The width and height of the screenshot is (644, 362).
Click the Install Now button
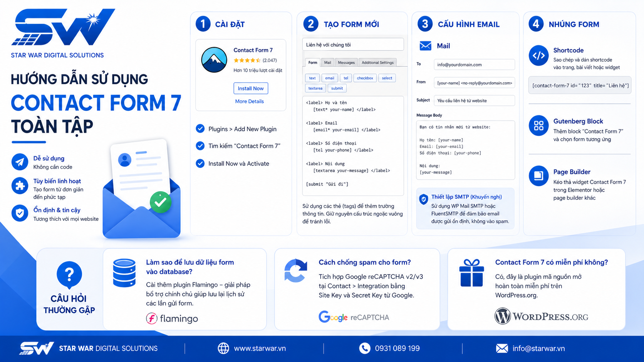point(251,88)
